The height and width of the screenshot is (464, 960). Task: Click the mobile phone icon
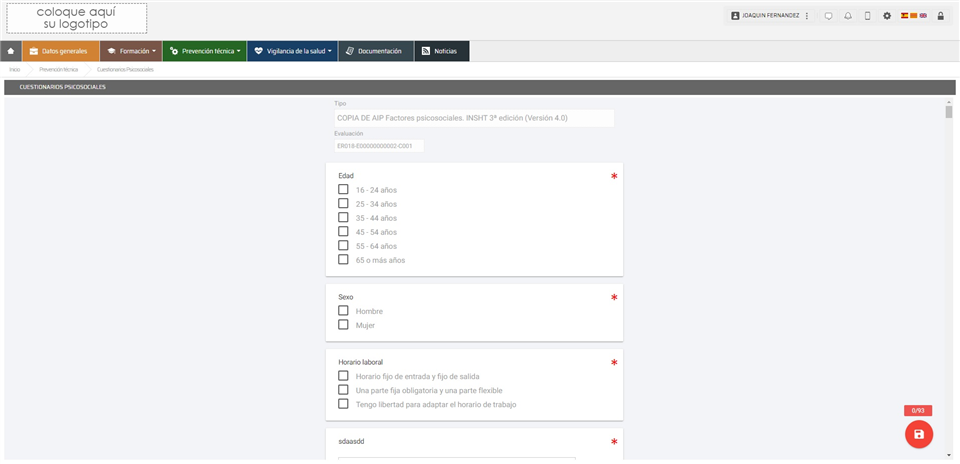tap(868, 16)
